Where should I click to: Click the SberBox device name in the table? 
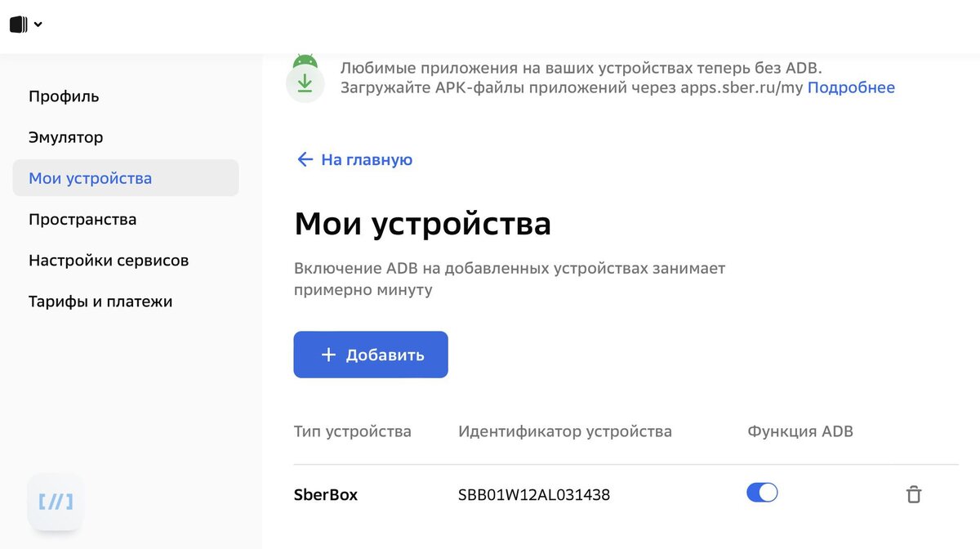coord(325,493)
